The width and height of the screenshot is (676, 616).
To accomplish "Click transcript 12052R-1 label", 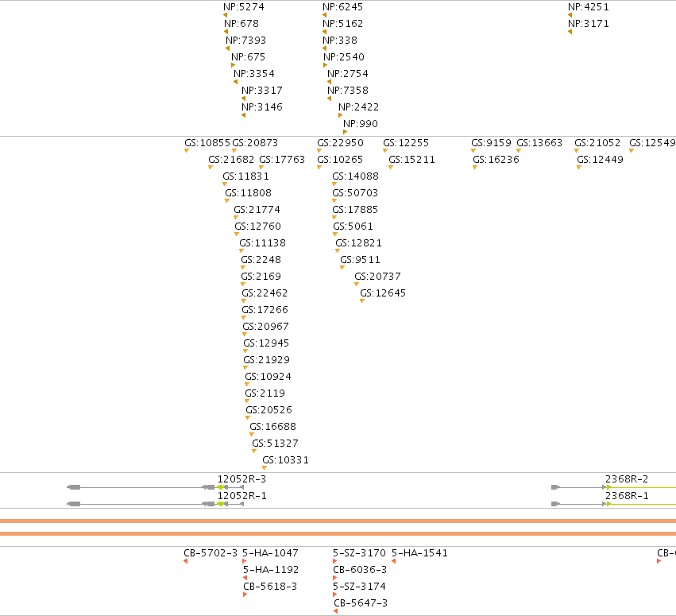I will coord(241,496).
